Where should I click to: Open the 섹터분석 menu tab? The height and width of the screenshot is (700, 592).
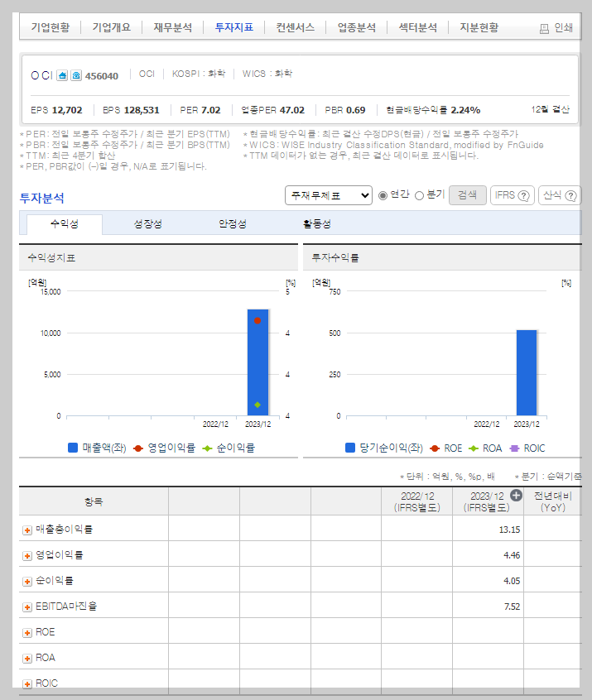click(418, 27)
